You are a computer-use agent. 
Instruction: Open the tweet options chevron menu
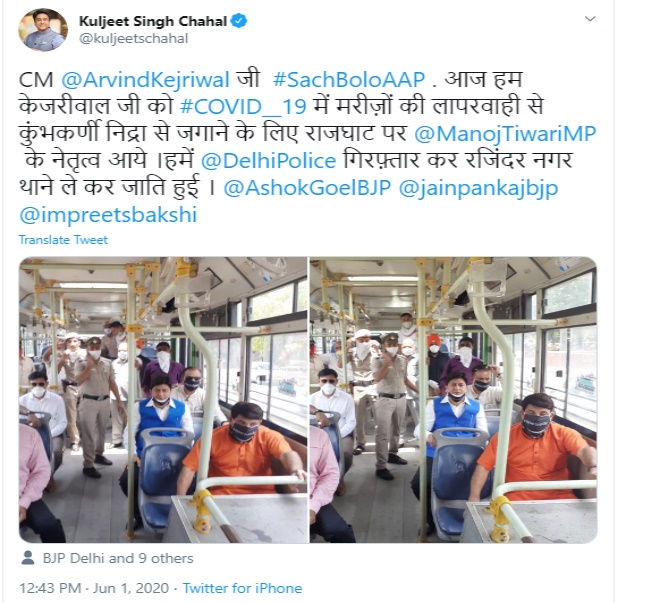[x=590, y=19]
